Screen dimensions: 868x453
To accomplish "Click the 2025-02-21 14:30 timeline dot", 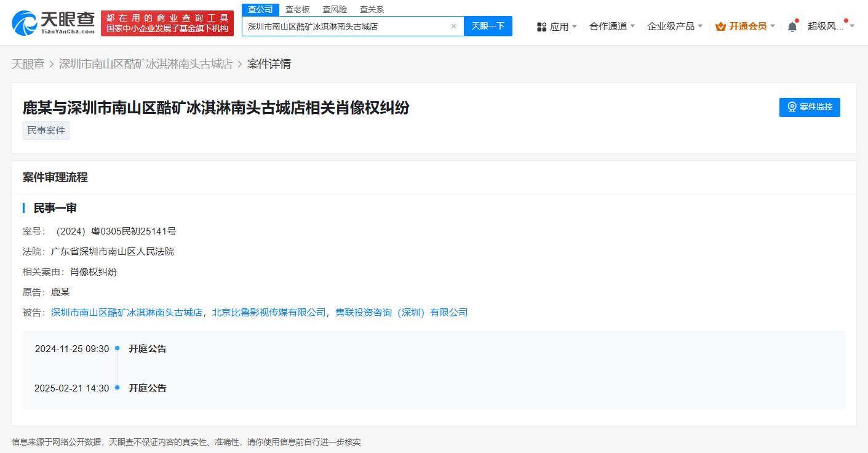I will tap(117, 388).
